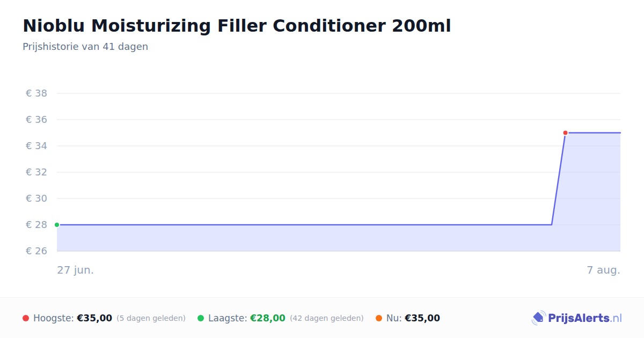This screenshot has width=644, height=338.
Task: Click the PrijsAlerts price tag logo icon
Action: (538, 318)
